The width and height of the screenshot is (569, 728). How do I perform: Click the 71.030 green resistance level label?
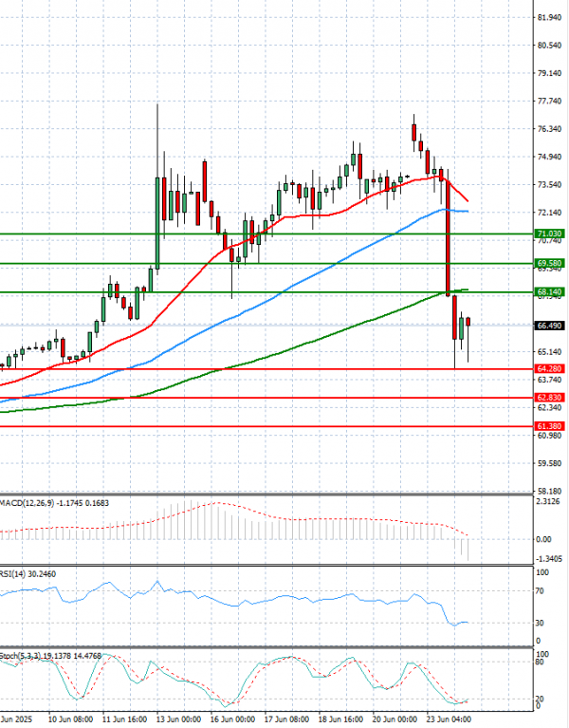(x=549, y=233)
